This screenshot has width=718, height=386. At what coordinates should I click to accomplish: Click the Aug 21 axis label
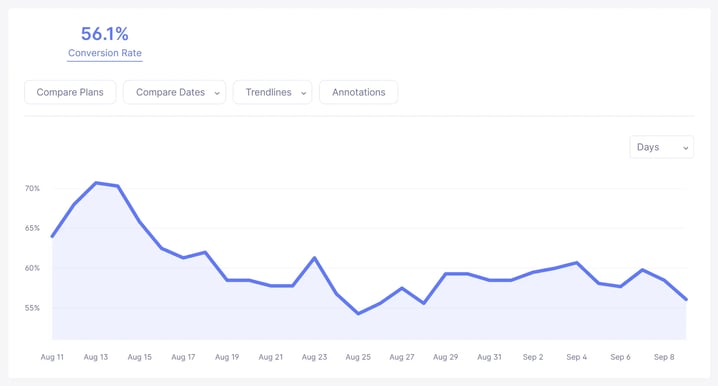(x=271, y=357)
